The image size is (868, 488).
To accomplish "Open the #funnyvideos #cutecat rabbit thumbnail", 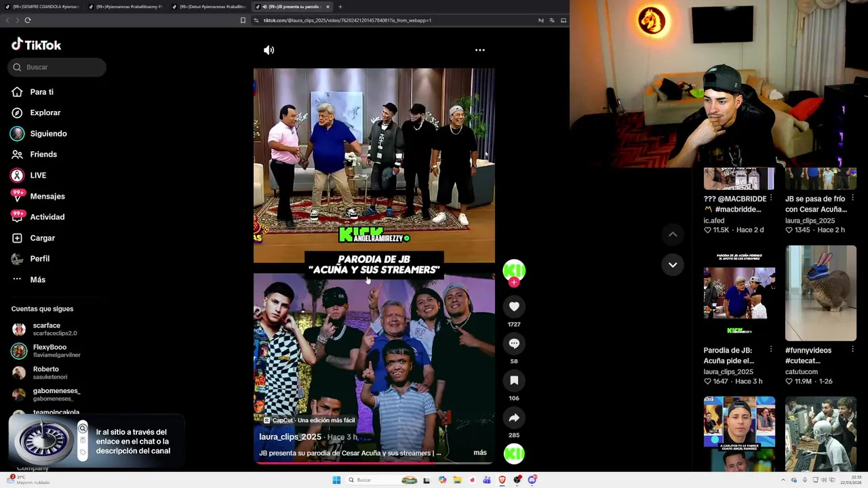I will click(821, 293).
